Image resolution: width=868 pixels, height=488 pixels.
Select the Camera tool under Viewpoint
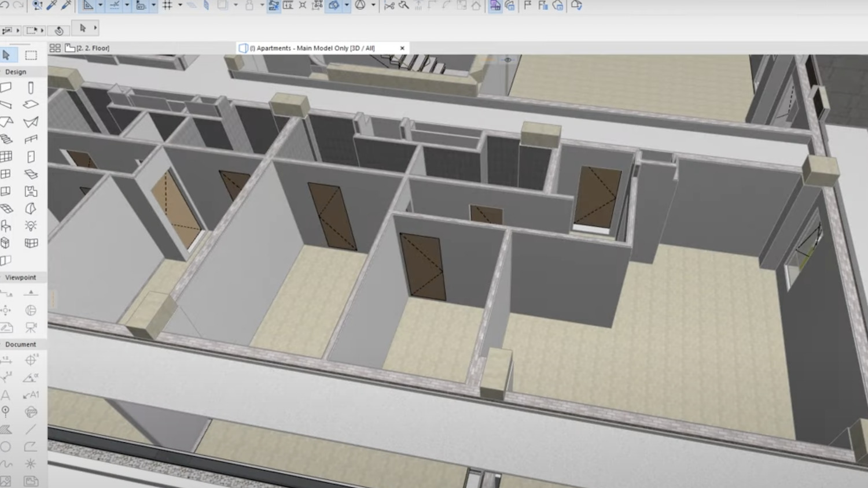coord(31,327)
